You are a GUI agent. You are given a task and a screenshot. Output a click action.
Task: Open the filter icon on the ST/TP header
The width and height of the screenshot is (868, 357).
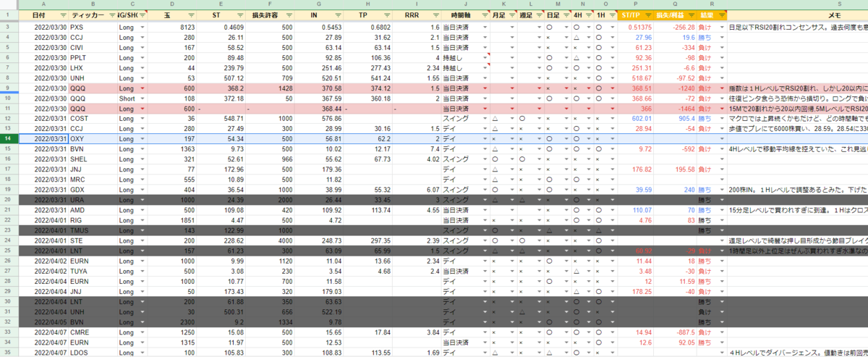648,15
